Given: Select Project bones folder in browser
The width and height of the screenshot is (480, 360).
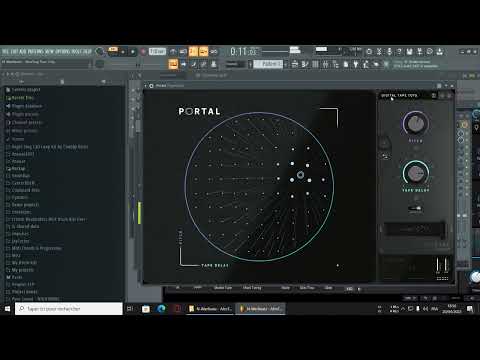Looking at the screenshot, I should pyautogui.click(x=22, y=292).
